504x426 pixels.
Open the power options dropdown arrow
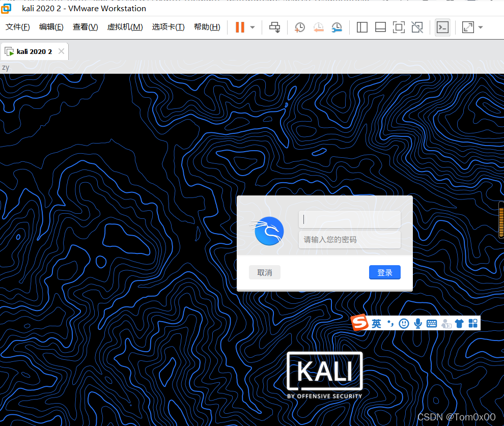click(253, 27)
